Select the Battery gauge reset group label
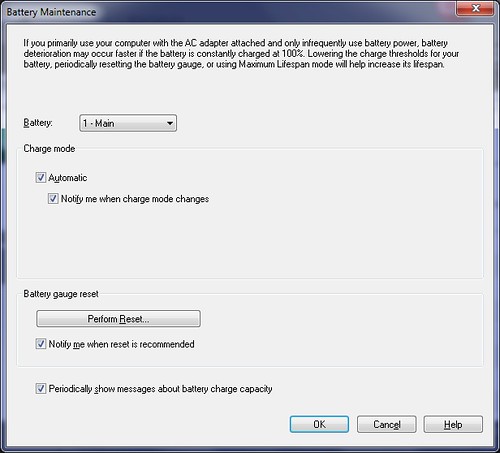This screenshot has width=500, height=453. 61,294
